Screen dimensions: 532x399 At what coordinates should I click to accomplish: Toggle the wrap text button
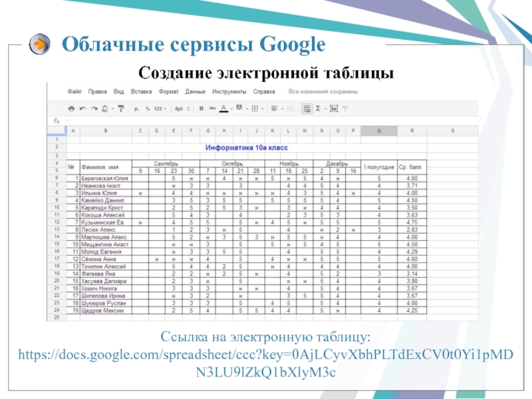pos(307,108)
